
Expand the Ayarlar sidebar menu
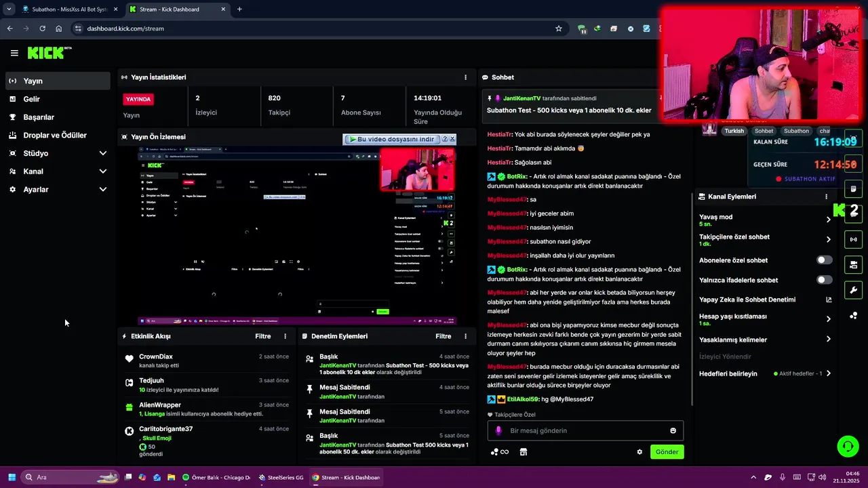point(58,190)
